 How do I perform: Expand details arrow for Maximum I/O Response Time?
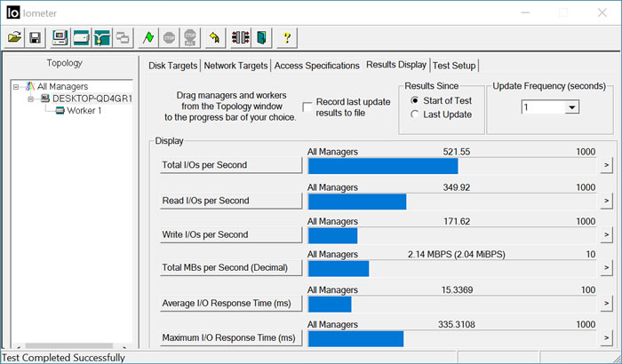[x=606, y=338]
